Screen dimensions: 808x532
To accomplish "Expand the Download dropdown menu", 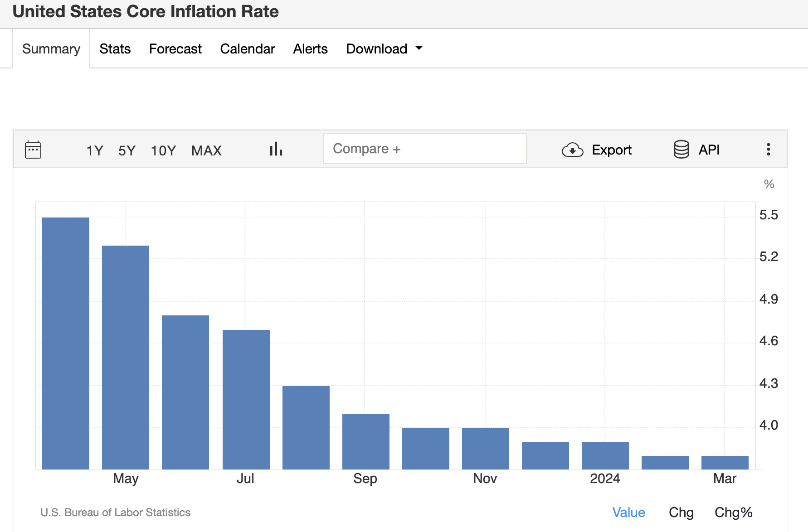I will (x=384, y=48).
